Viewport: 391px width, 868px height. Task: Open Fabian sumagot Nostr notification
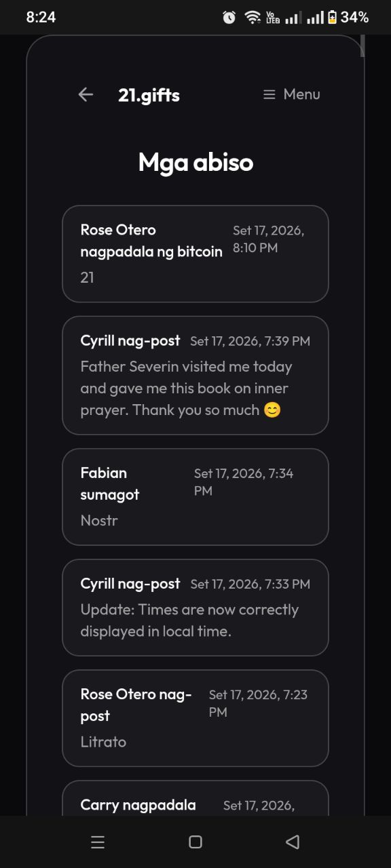195,496
